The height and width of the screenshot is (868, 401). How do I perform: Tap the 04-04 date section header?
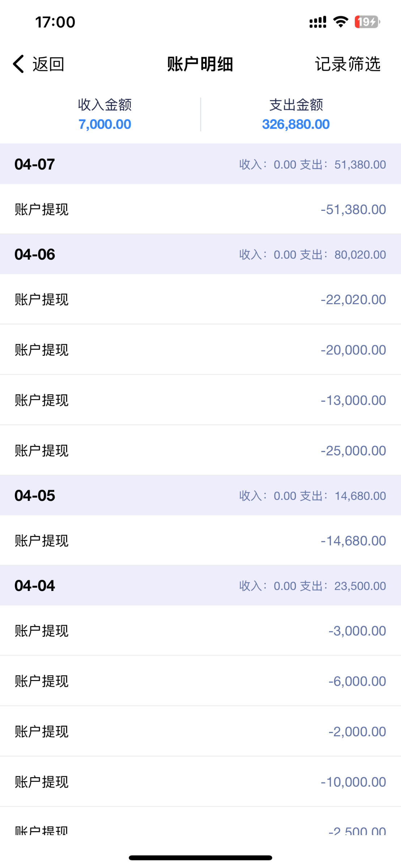(x=200, y=586)
